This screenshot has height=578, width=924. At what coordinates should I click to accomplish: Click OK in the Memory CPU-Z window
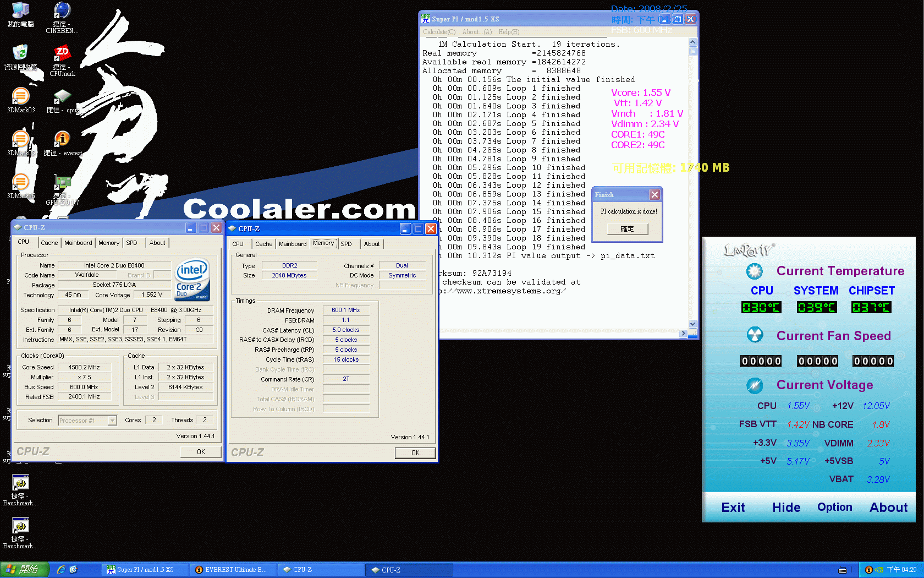(415, 453)
